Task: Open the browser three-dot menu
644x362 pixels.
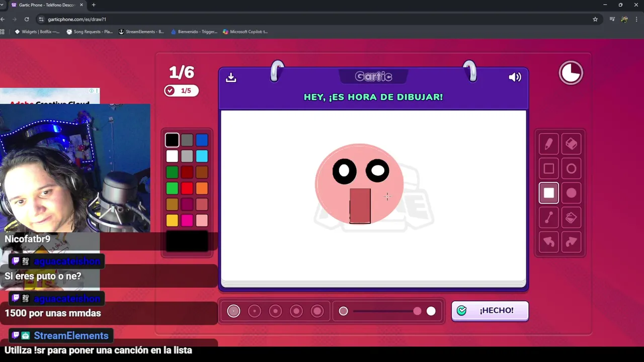Action: coord(636,19)
